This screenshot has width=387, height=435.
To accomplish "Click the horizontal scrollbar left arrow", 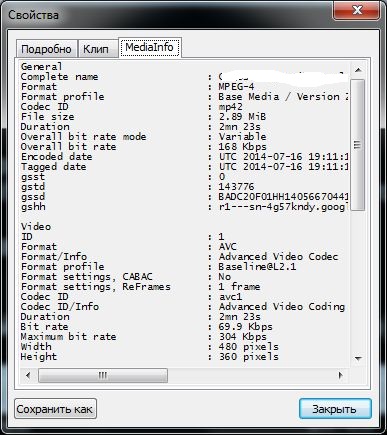I will coord(28,375).
